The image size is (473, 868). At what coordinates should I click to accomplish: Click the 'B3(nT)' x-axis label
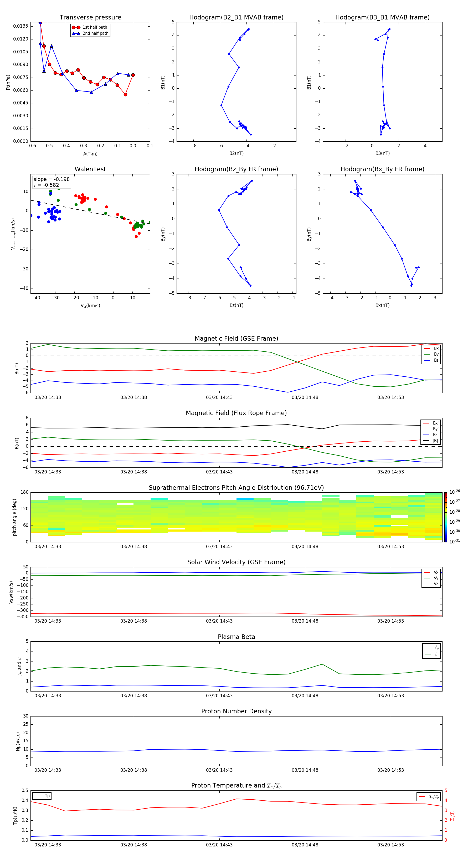pyautogui.click(x=382, y=154)
